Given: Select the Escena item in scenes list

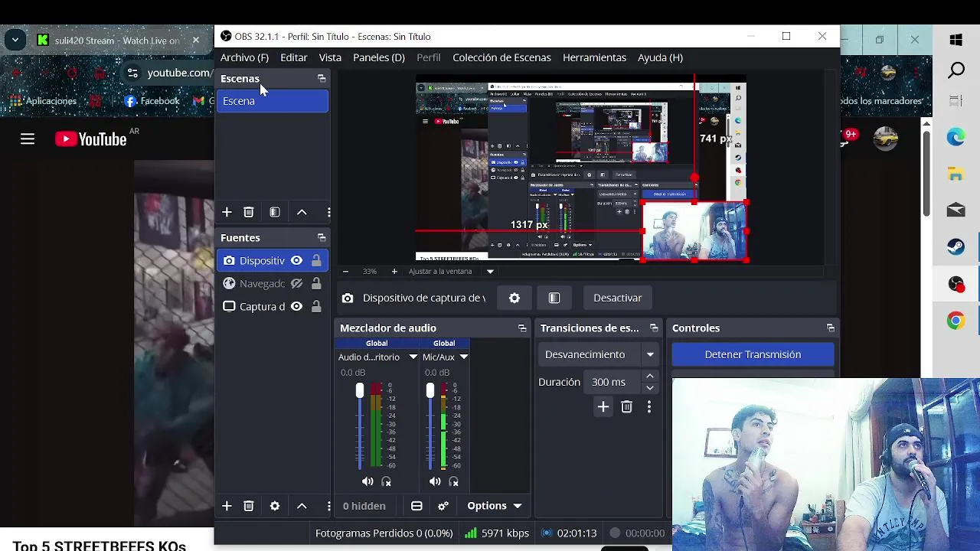Looking at the screenshot, I should point(273,101).
